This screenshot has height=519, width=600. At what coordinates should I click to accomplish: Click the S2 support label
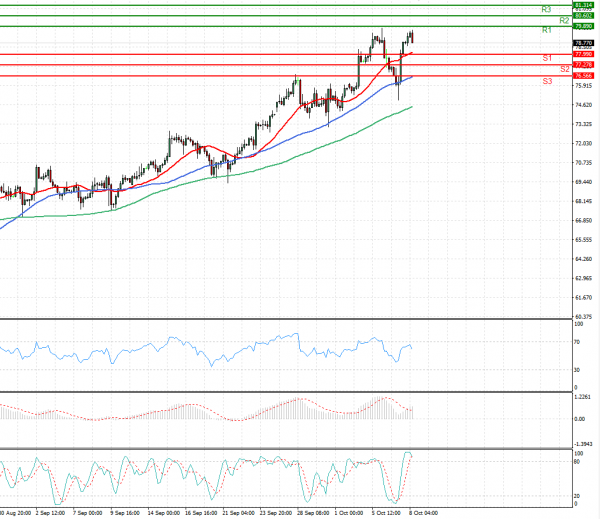point(565,69)
